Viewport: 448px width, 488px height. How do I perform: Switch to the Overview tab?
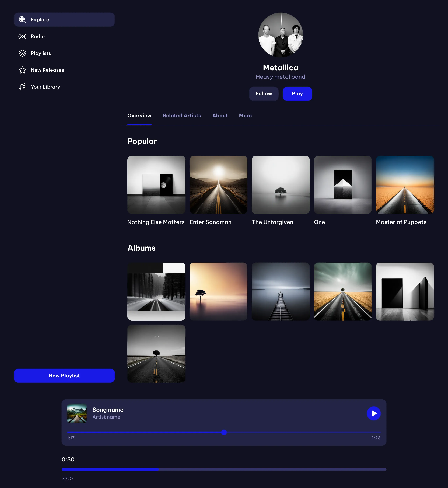pos(139,116)
